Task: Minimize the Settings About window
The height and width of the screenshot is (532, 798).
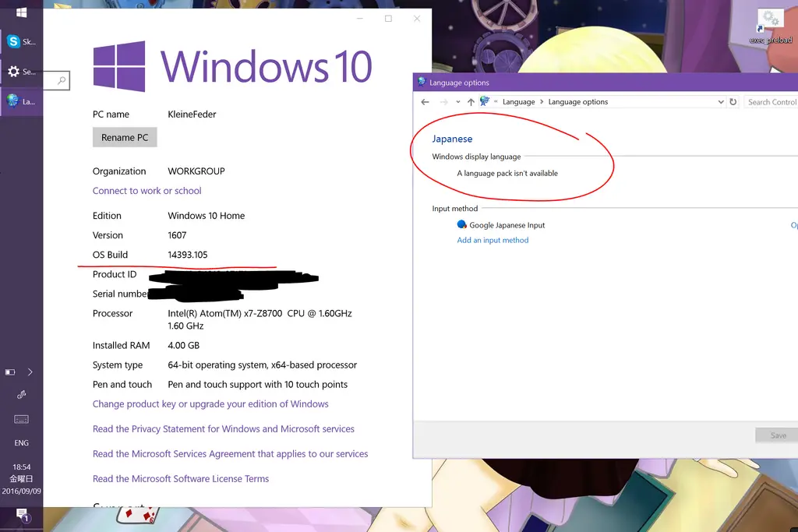Action: [360, 19]
